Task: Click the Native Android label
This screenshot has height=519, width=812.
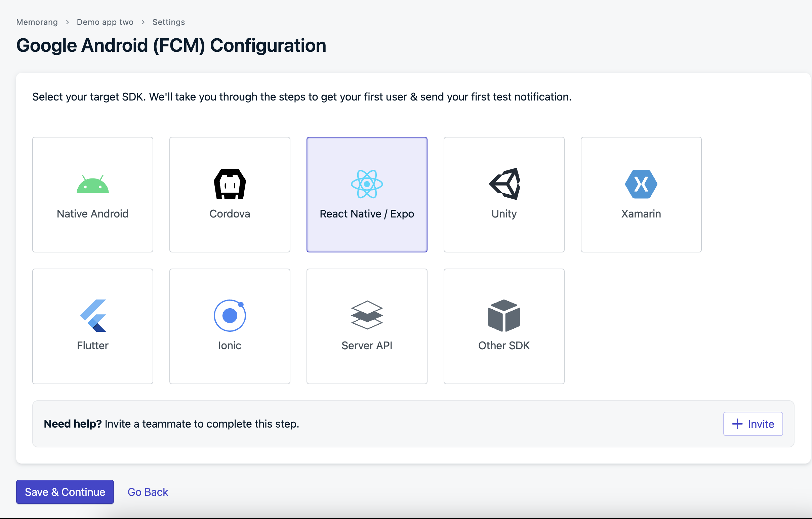Action: pos(92,214)
